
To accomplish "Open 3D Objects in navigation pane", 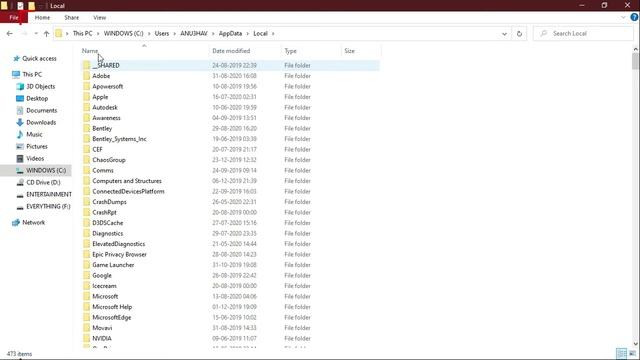I will [x=40, y=87].
